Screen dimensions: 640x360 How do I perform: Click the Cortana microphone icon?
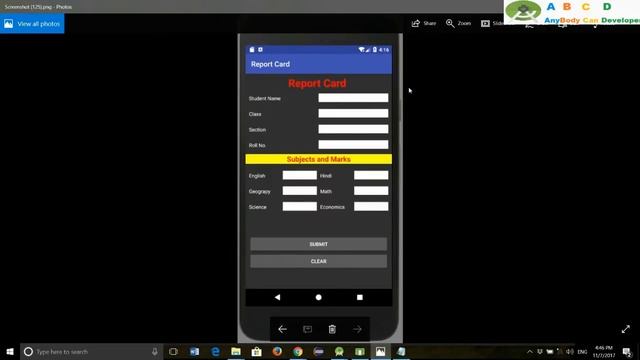click(x=155, y=351)
